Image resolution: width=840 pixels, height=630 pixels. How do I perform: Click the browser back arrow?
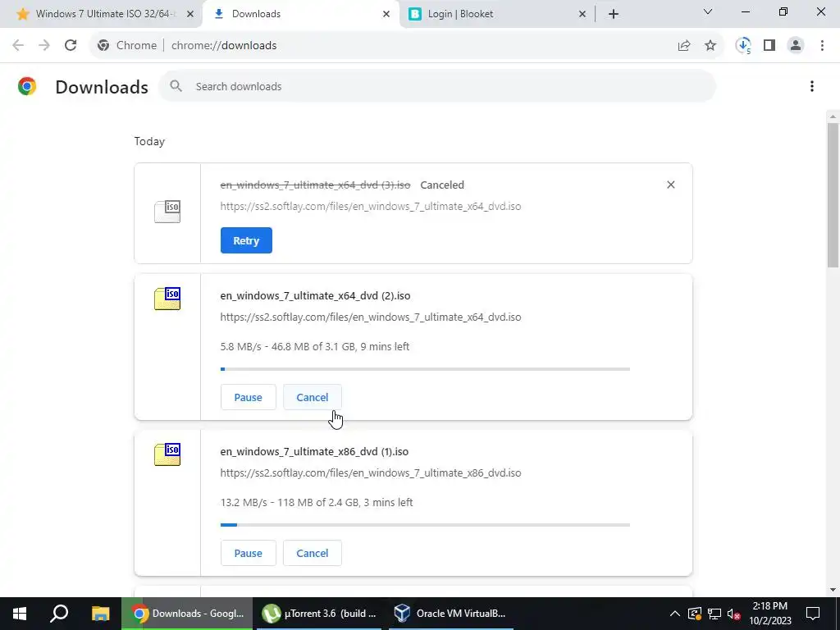point(18,45)
